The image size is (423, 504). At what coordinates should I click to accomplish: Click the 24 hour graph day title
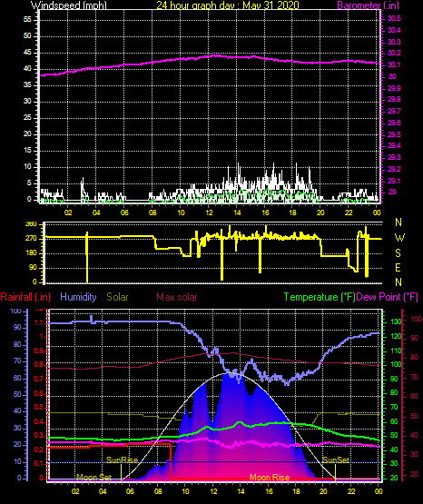tap(228, 5)
